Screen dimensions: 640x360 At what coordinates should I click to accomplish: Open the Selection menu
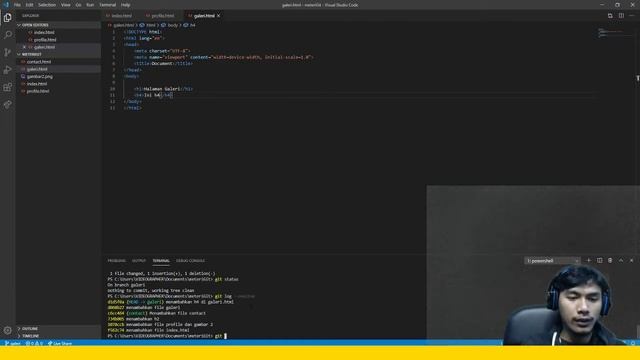[47, 5]
